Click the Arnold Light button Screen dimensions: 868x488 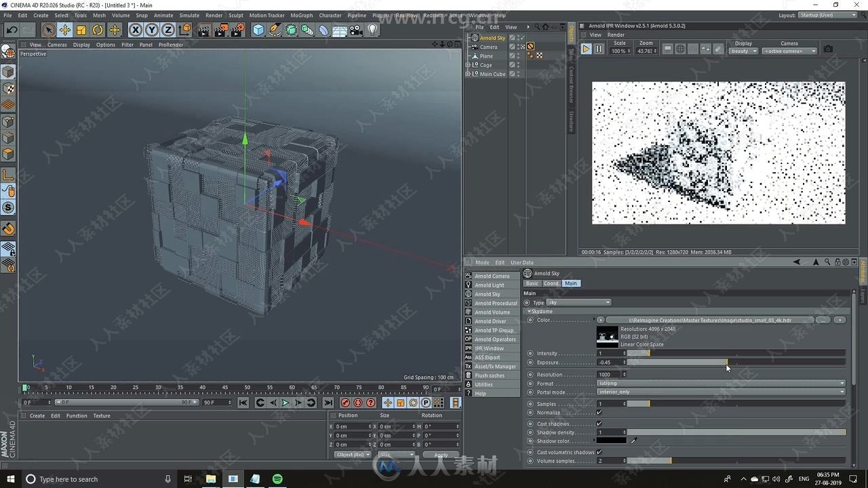tap(492, 285)
